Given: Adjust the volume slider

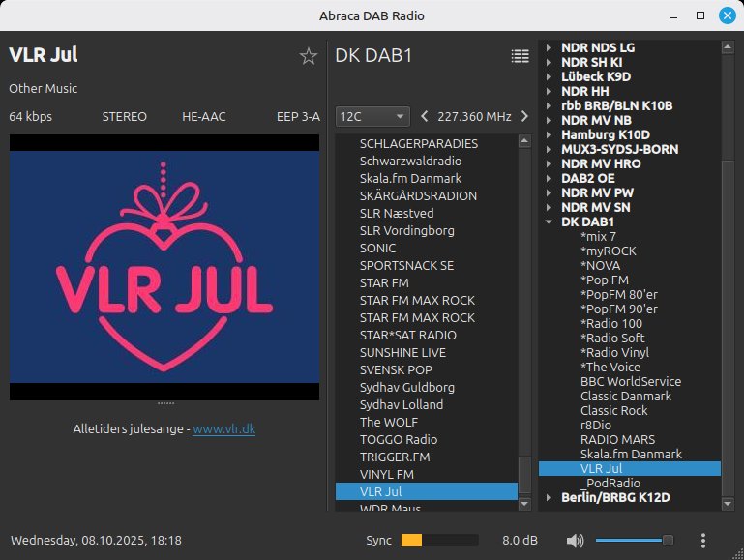Looking at the screenshot, I should (634, 541).
